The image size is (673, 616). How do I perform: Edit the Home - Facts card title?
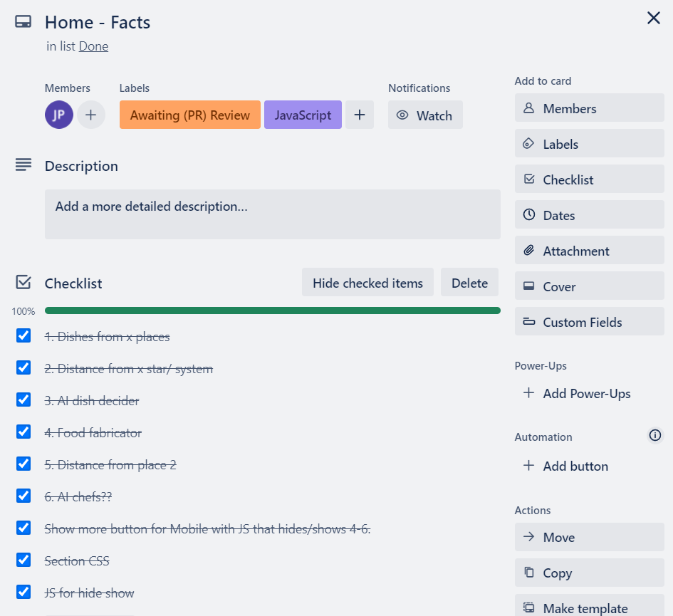(98, 22)
